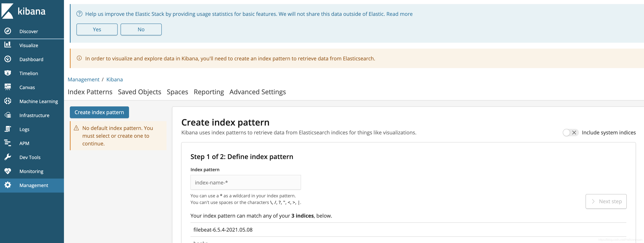644x243 pixels.
Task: Switch to the Reporting tab
Action: coord(209,92)
